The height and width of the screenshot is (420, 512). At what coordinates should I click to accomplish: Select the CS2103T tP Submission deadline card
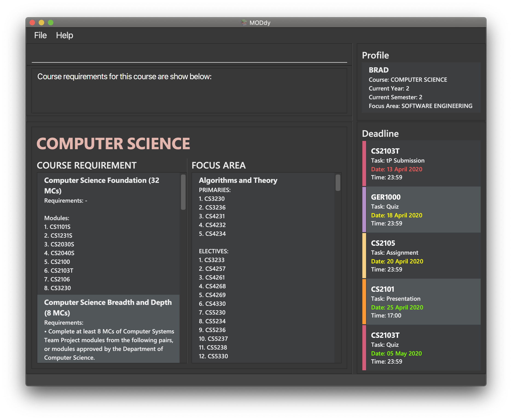[x=422, y=163]
